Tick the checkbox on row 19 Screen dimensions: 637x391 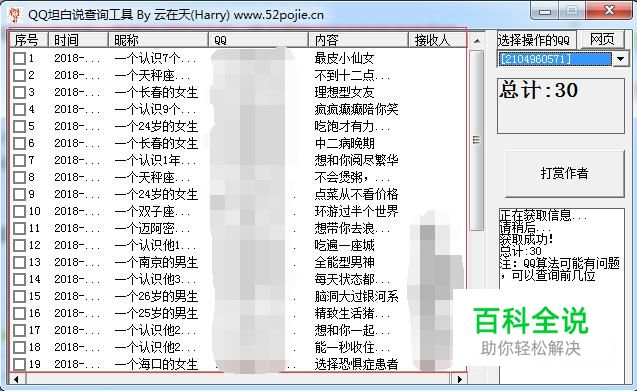click(x=19, y=364)
